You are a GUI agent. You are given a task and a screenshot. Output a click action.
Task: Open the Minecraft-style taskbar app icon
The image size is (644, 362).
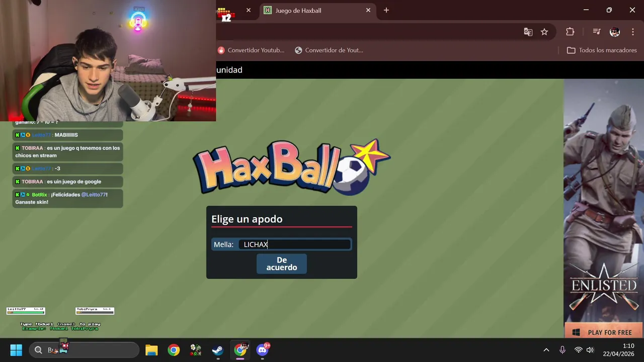tap(196, 350)
